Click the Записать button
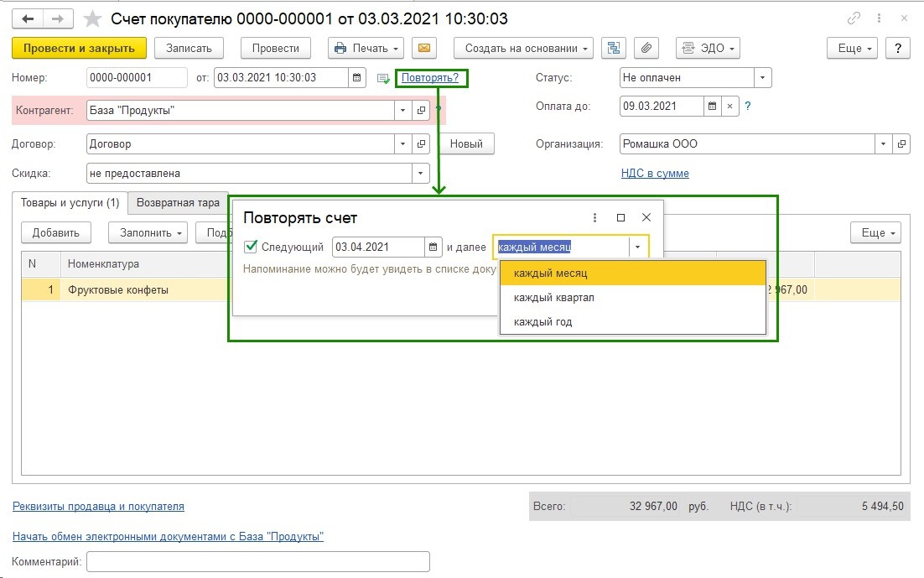 point(189,49)
